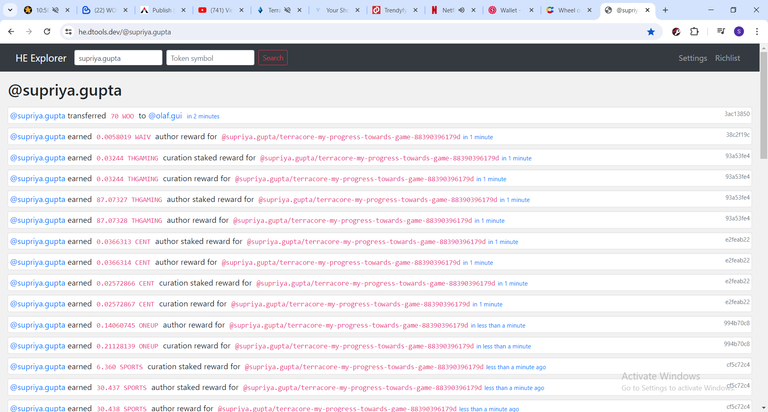Close the Wheel tab
768x412 pixels.
click(589, 10)
